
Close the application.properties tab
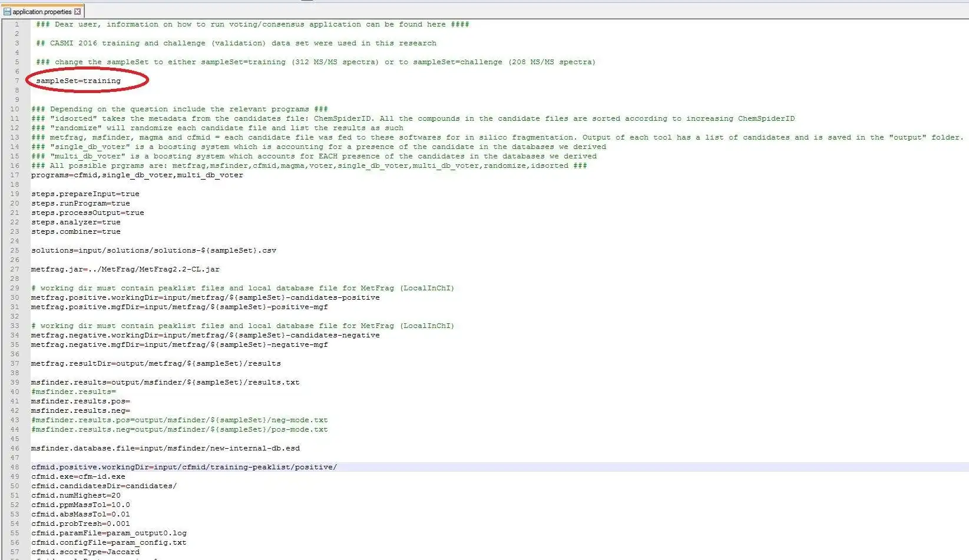(x=77, y=11)
